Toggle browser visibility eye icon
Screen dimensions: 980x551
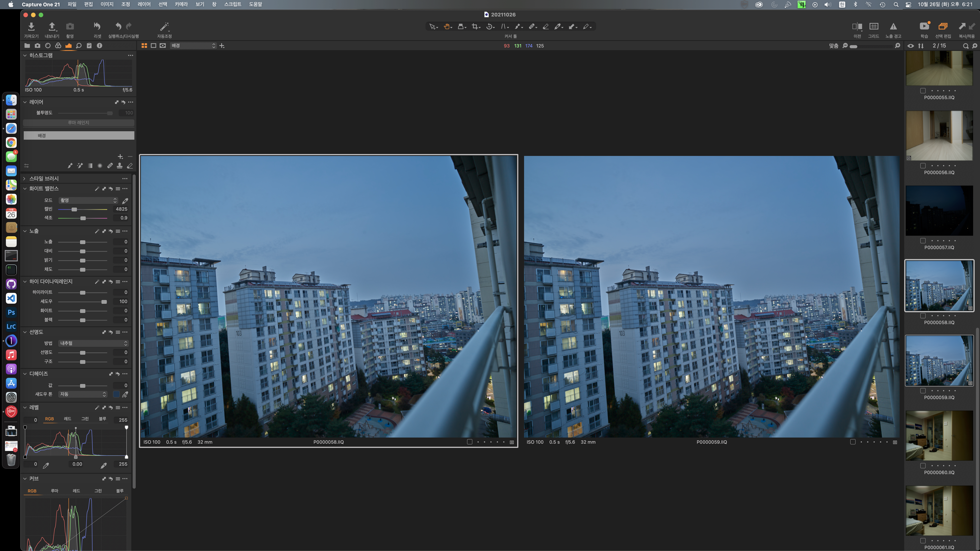(910, 46)
